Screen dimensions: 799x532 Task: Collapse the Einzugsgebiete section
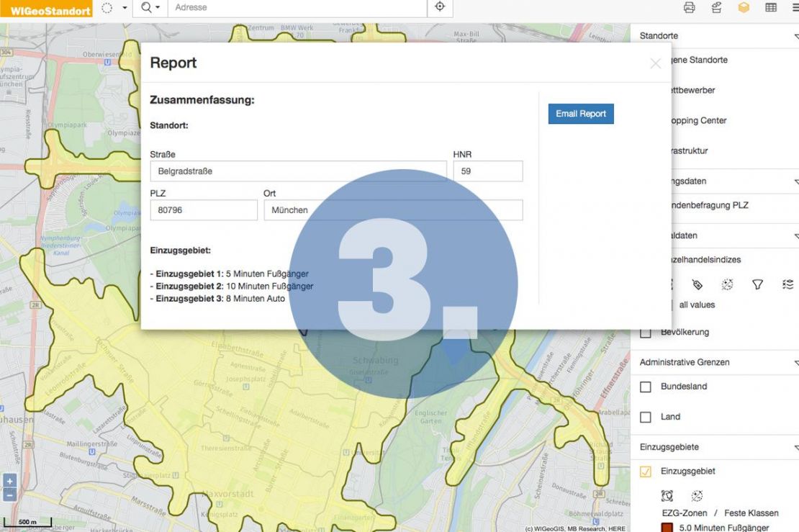796,447
